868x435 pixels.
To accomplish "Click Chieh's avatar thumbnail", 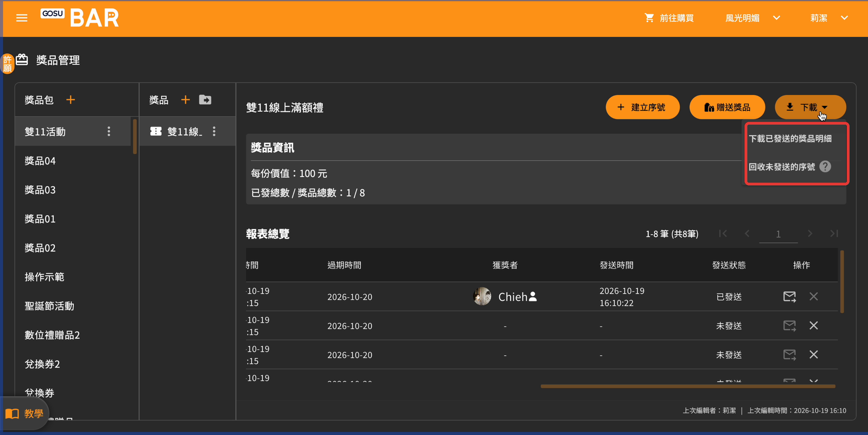I will click(482, 297).
